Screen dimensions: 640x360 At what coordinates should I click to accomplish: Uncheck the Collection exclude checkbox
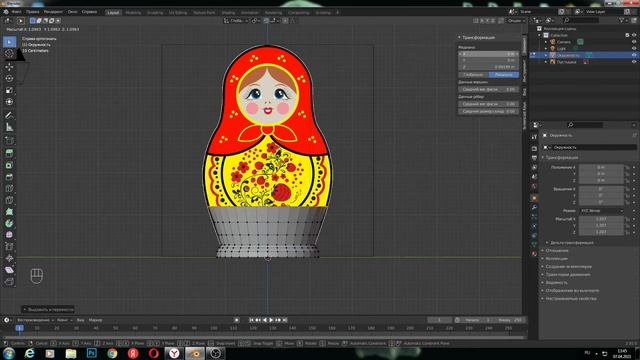click(627, 35)
